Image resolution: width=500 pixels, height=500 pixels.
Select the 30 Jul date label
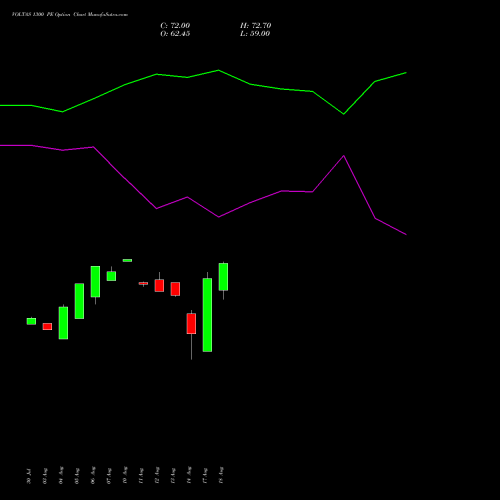[29, 476]
